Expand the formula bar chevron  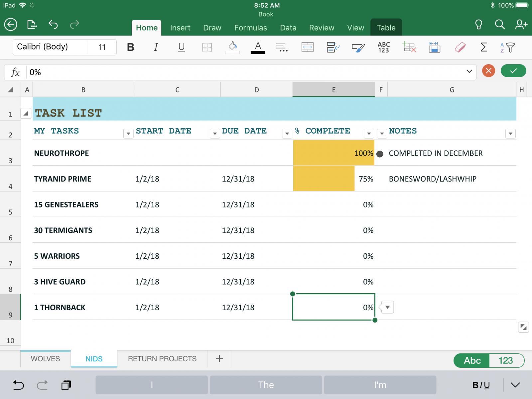(x=469, y=71)
